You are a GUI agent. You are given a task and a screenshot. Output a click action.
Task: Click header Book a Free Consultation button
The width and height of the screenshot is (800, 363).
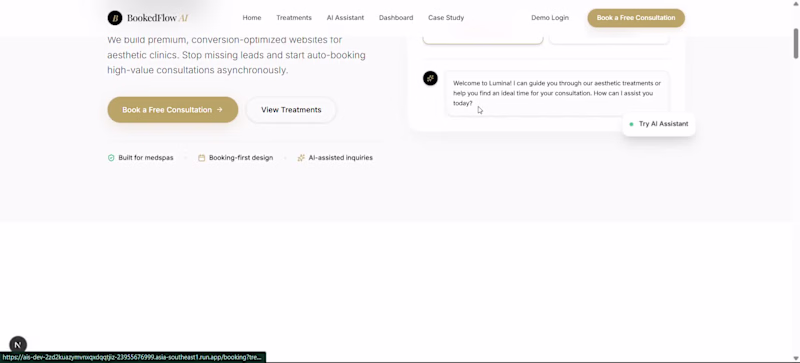click(x=636, y=18)
